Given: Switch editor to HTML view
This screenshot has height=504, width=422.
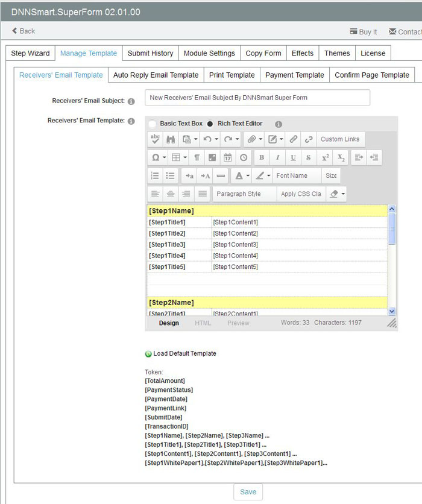Looking at the screenshot, I should click(x=203, y=323).
